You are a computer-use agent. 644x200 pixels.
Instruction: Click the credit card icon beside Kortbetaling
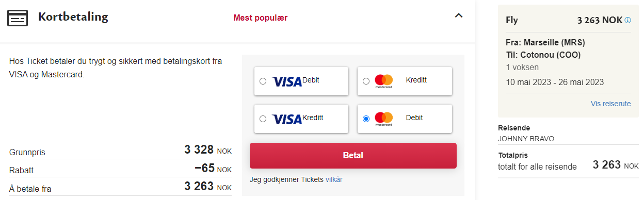[17, 18]
